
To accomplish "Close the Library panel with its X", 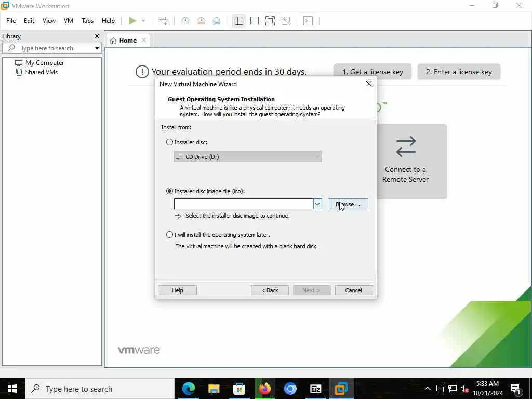I will 97,36.
